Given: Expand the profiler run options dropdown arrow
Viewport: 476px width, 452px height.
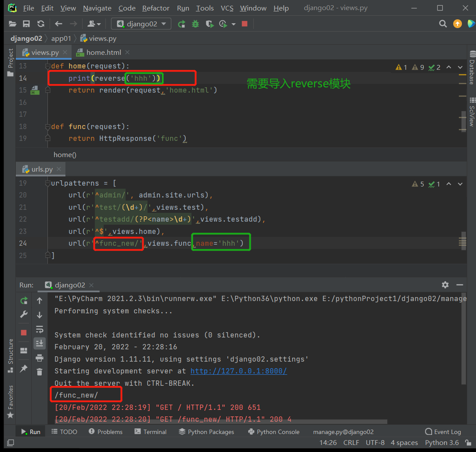Looking at the screenshot, I should point(234,24).
